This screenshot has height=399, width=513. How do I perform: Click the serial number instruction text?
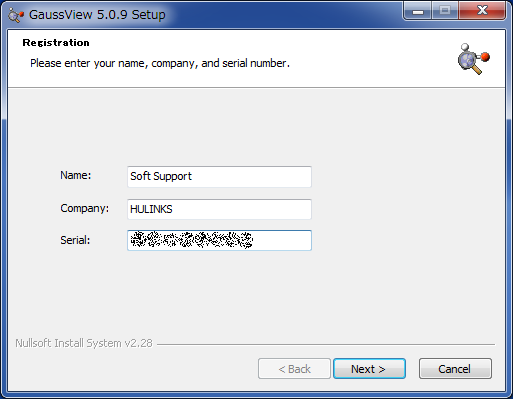160,63
